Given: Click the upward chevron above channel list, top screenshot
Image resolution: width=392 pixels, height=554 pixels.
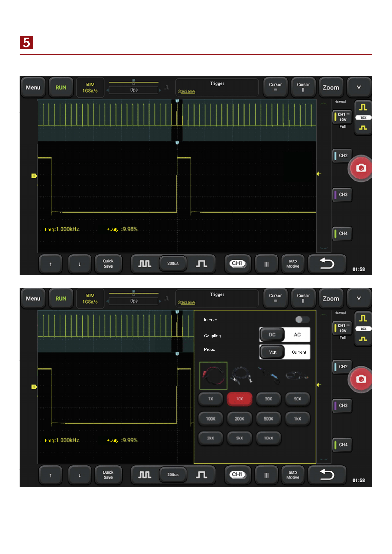Looking at the screenshot, I should coord(324,104).
